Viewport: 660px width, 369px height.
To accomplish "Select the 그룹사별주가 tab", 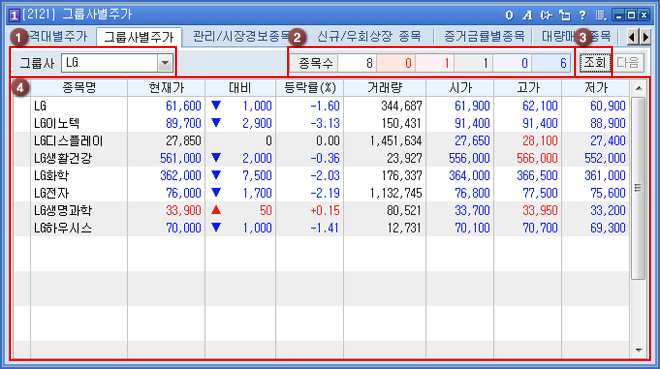I will [x=139, y=37].
